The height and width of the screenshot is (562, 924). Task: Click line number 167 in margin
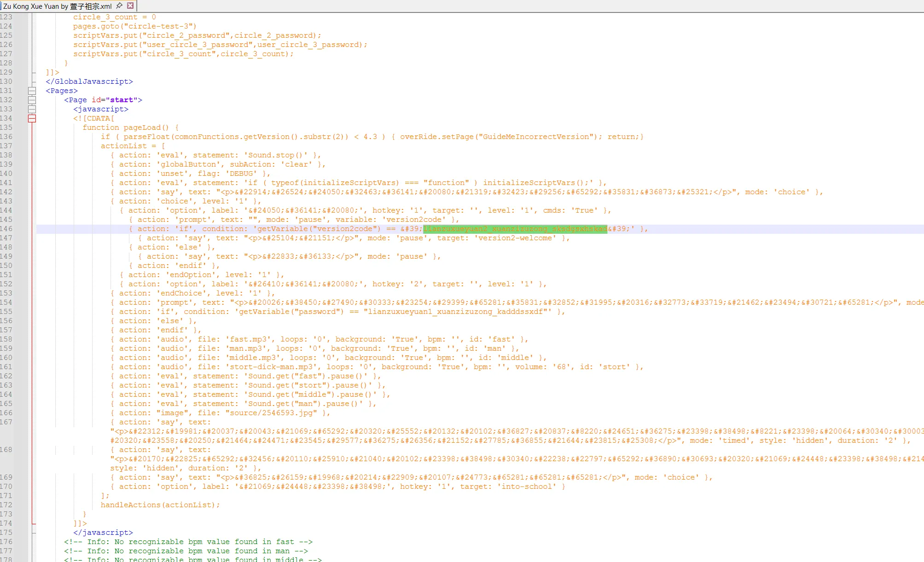tap(6, 422)
